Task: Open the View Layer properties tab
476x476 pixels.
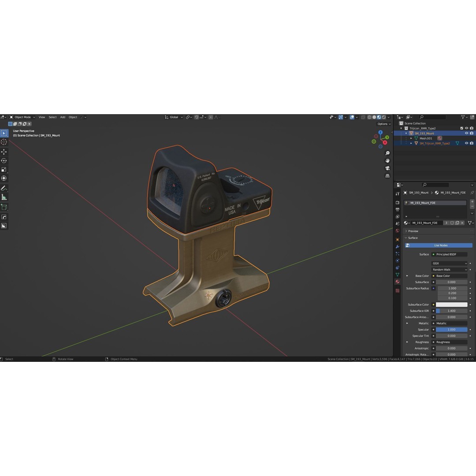Action: 398,216
